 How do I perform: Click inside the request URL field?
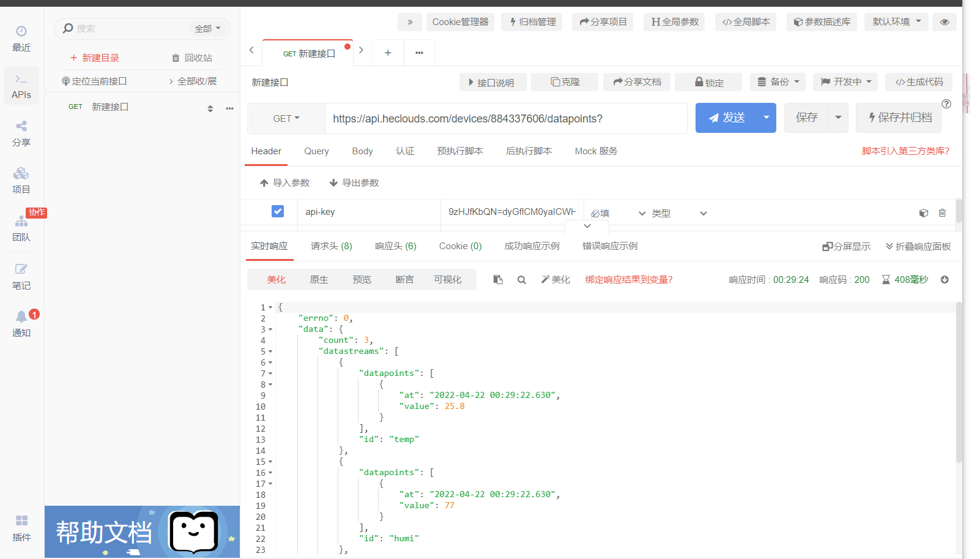502,118
